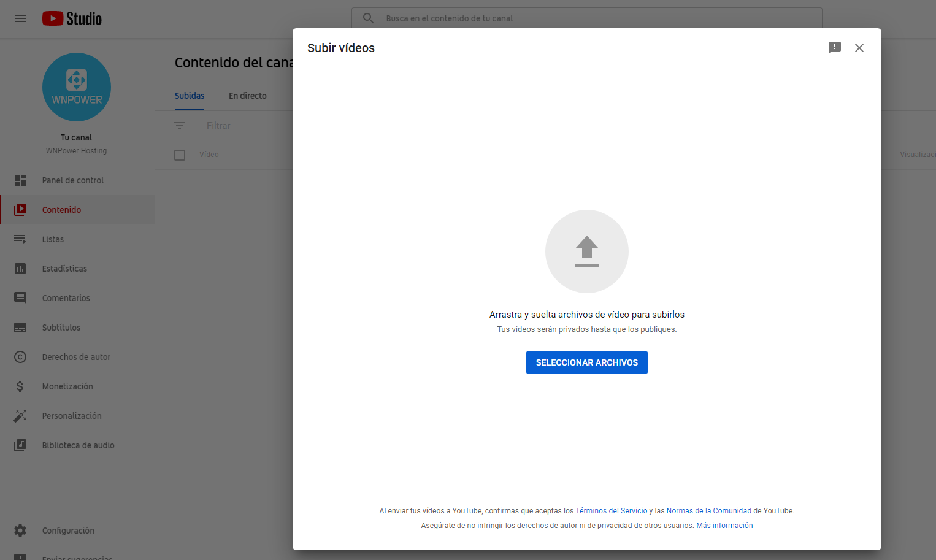Screen dimensions: 936x560
Task: Click the Biblioteca de audio music icon
Action: coord(20,445)
